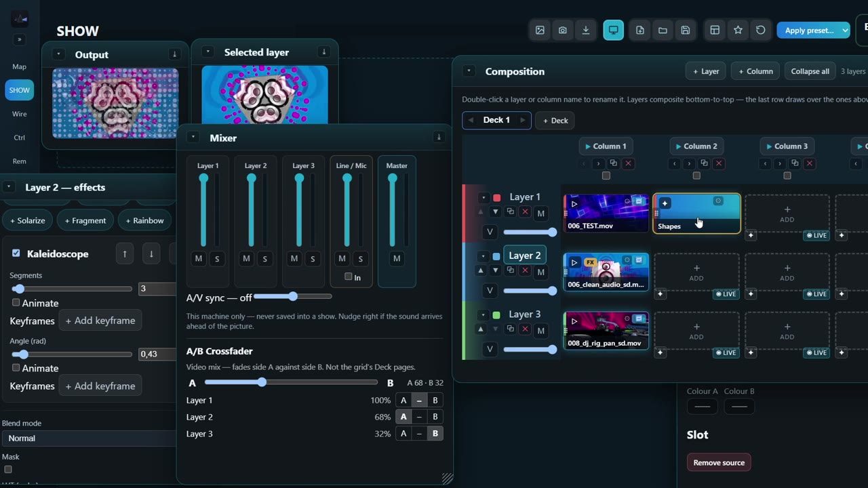
Task: Move Kaleidoscope effect up with arrow button
Action: tap(124, 254)
